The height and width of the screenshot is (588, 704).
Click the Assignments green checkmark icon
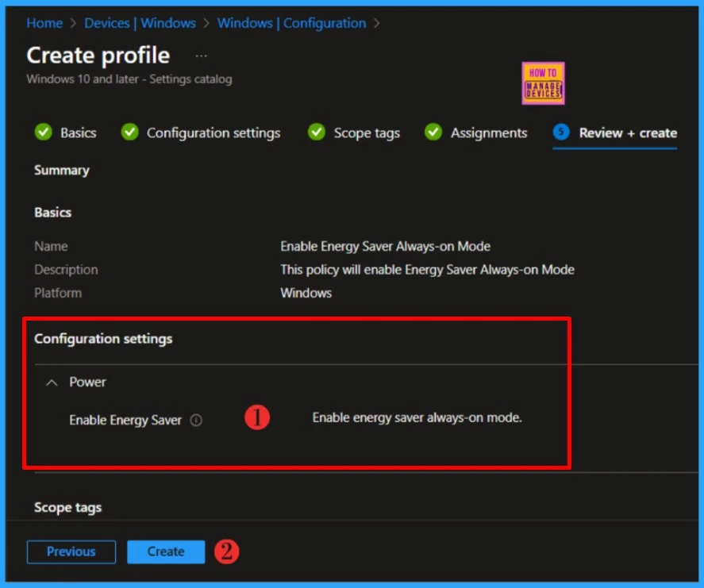pyautogui.click(x=433, y=133)
